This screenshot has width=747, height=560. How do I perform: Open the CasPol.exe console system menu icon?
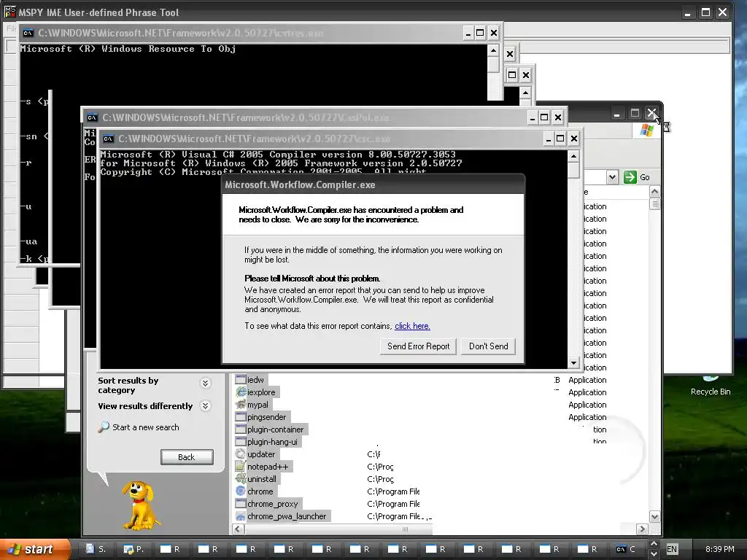pos(93,117)
